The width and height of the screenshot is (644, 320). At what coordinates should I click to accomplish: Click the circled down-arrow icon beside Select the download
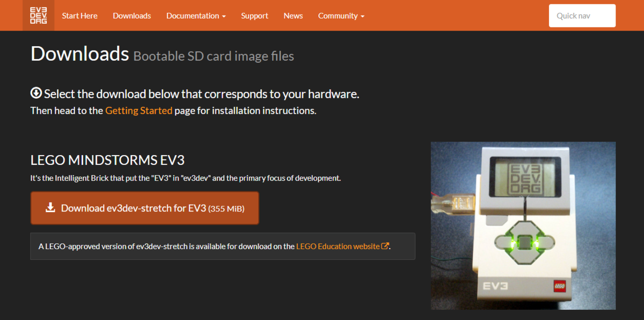coord(36,93)
